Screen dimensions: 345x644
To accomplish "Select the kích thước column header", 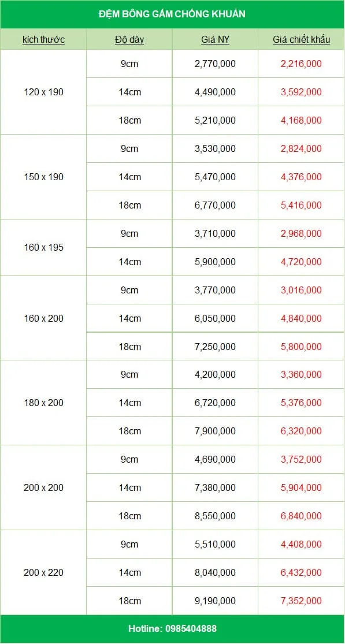I will [43, 40].
